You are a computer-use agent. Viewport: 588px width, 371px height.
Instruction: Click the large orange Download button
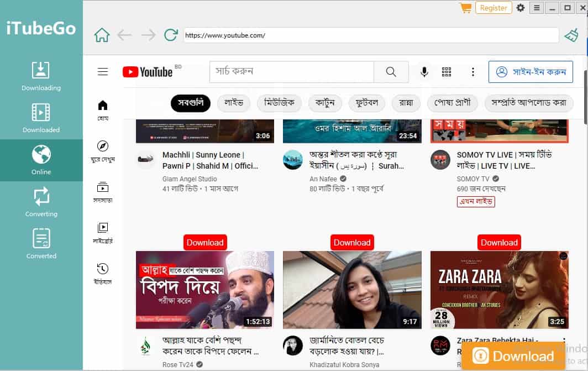pyautogui.click(x=513, y=356)
